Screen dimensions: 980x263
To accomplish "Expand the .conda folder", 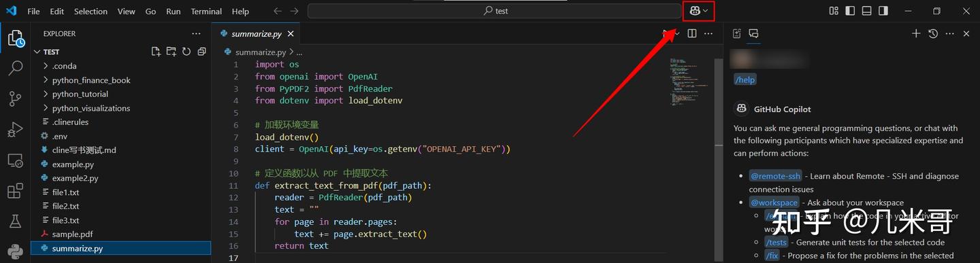I will point(46,66).
